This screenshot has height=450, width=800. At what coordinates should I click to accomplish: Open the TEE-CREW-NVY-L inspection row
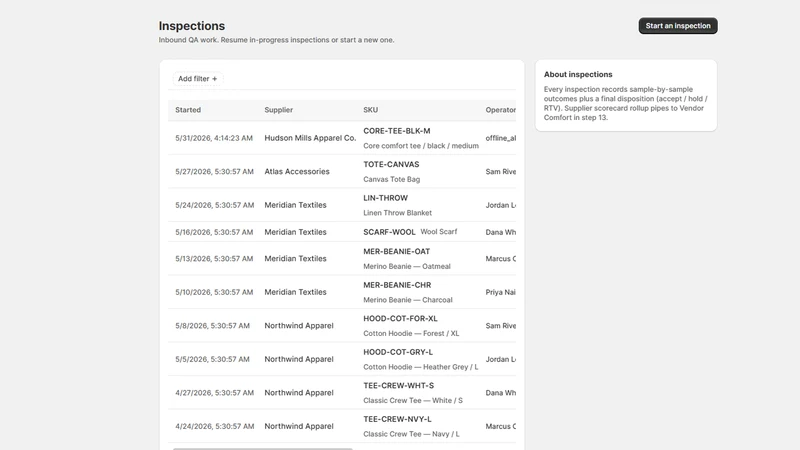coord(342,426)
